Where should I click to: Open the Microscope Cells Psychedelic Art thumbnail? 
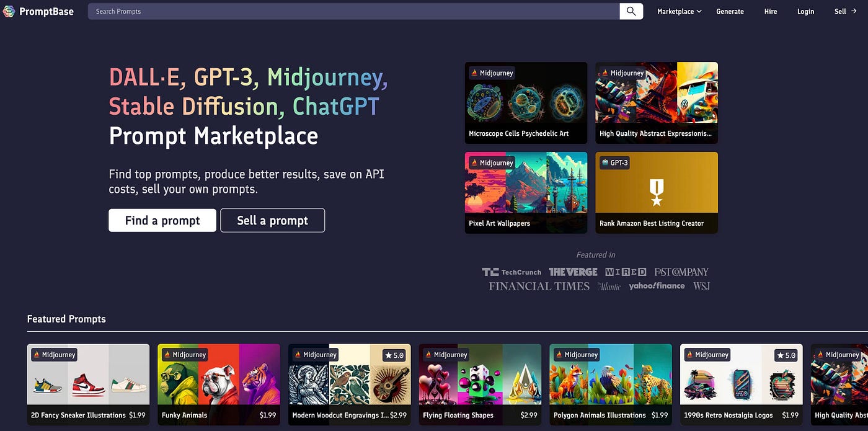pyautogui.click(x=526, y=102)
